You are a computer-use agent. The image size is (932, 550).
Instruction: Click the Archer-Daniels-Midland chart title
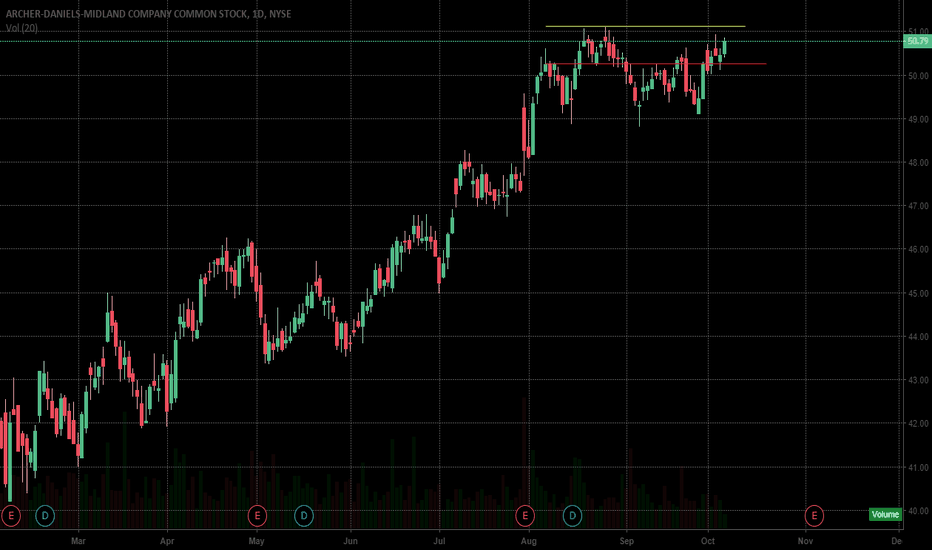[x=149, y=14]
